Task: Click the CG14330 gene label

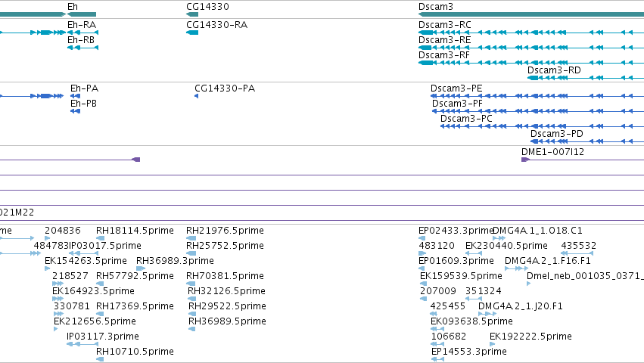Action: click(x=207, y=7)
